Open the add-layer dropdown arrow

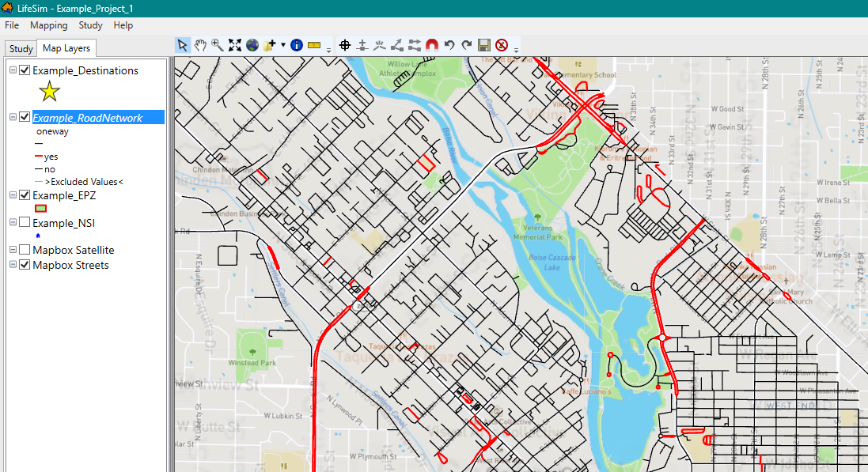282,45
